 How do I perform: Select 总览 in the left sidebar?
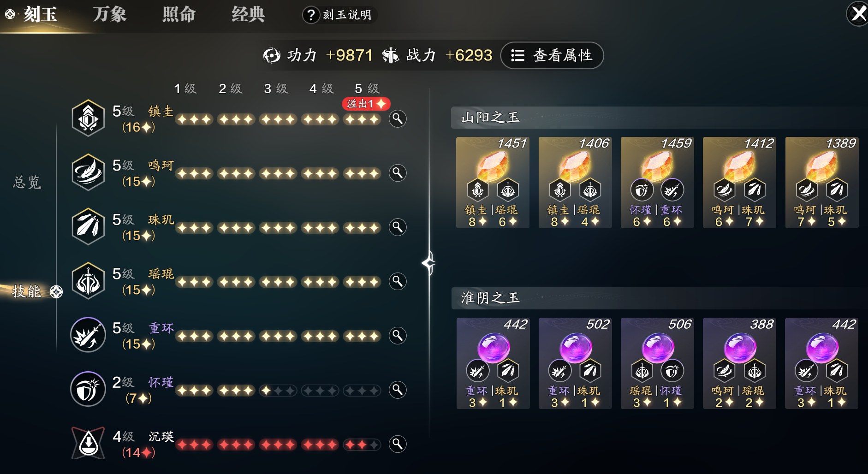click(x=27, y=182)
